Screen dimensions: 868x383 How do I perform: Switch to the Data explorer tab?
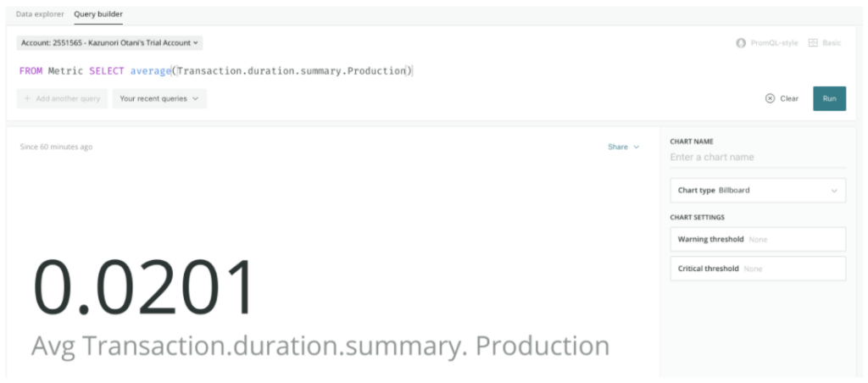40,14
